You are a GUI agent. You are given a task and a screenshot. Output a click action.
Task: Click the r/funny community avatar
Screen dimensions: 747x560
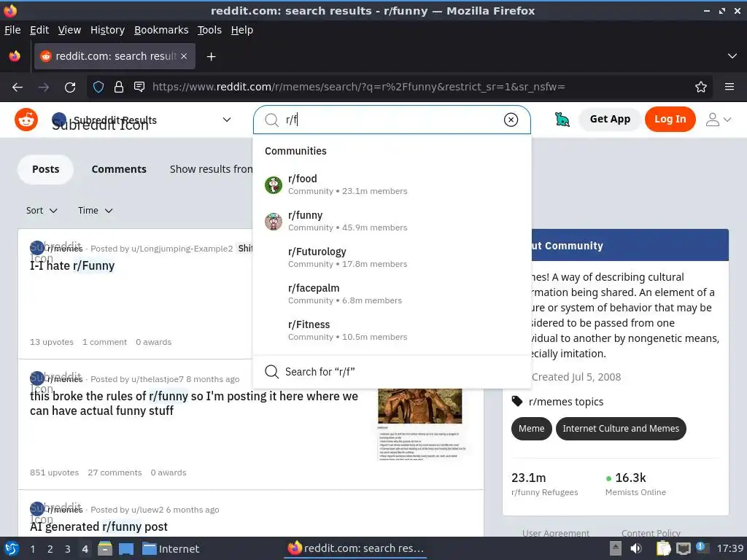pyautogui.click(x=274, y=222)
